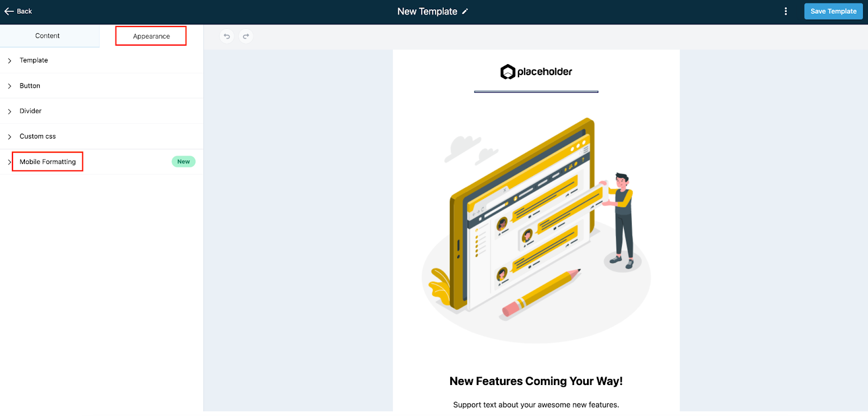Image resolution: width=868 pixels, height=416 pixels.
Task: Open the Mobile Formatting settings row
Action: [101, 162]
